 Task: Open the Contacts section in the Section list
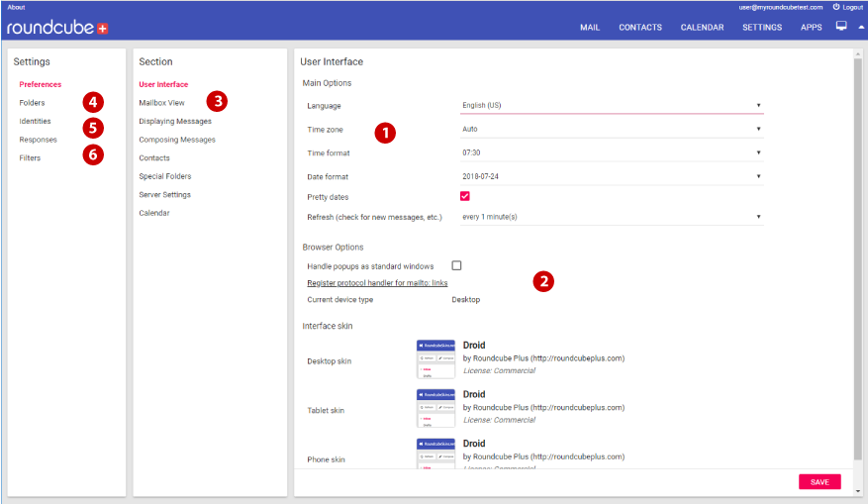coord(153,157)
